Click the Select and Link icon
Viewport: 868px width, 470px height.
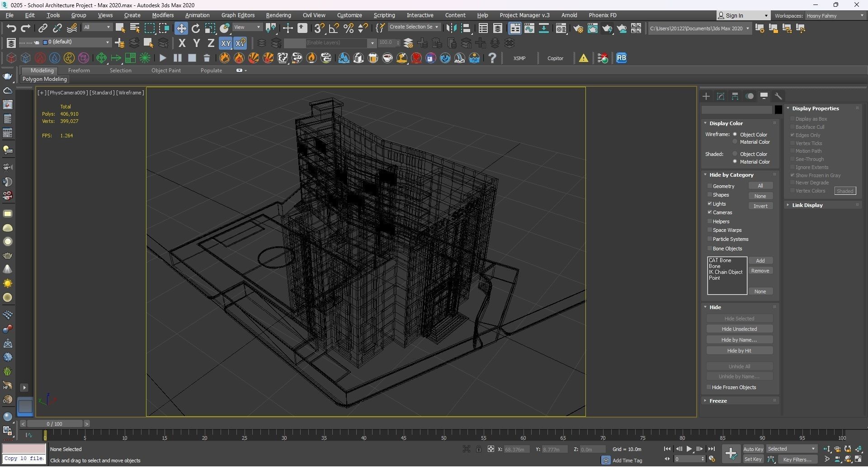pyautogui.click(x=42, y=28)
